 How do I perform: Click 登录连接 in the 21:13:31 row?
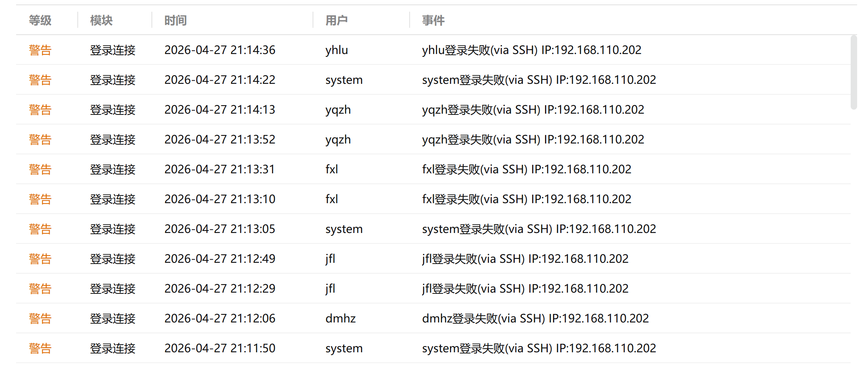112,169
